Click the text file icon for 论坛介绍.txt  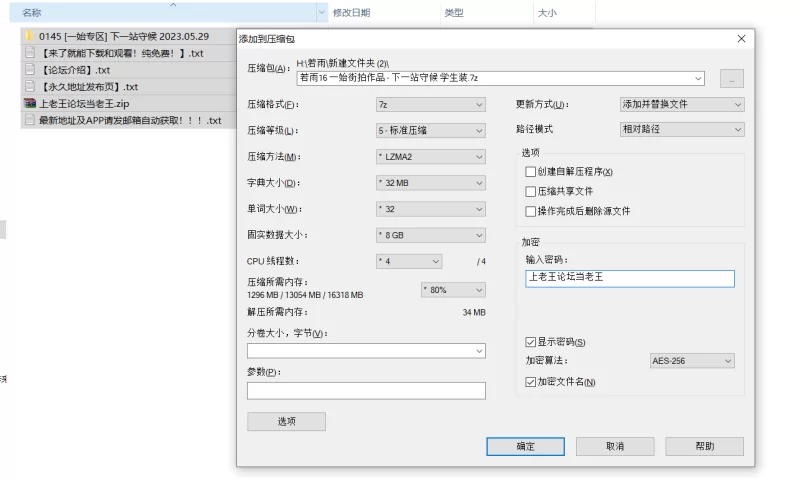(29, 70)
